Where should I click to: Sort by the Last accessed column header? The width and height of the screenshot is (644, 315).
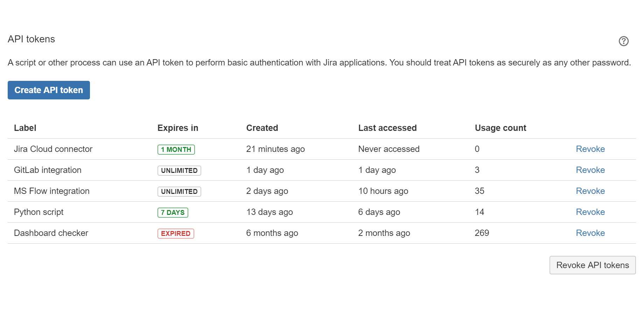[387, 128]
